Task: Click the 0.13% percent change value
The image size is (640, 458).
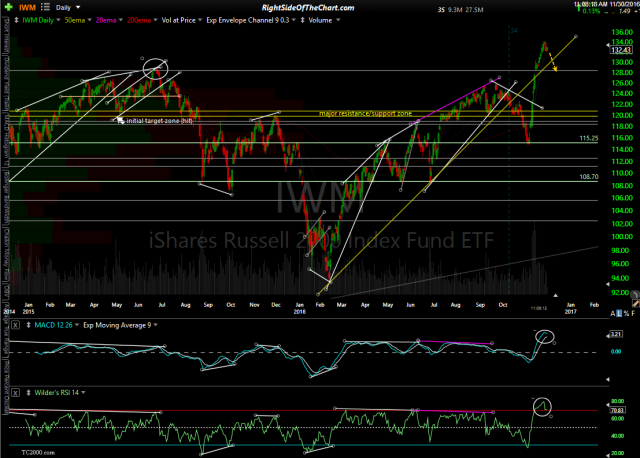Action: (591, 11)
